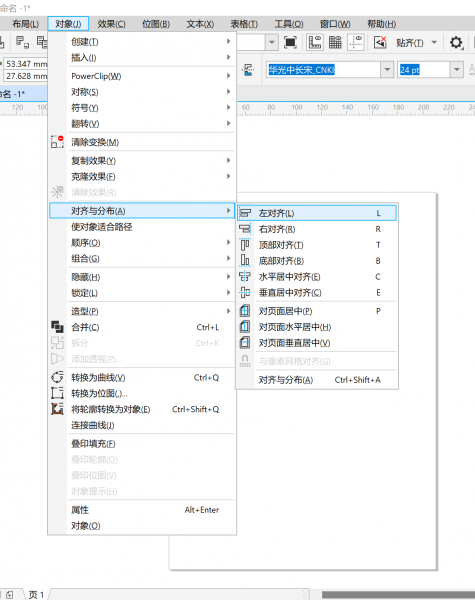Close the 对象(J) menu via its title
475x600 pixels.
(x=68, y=24)
